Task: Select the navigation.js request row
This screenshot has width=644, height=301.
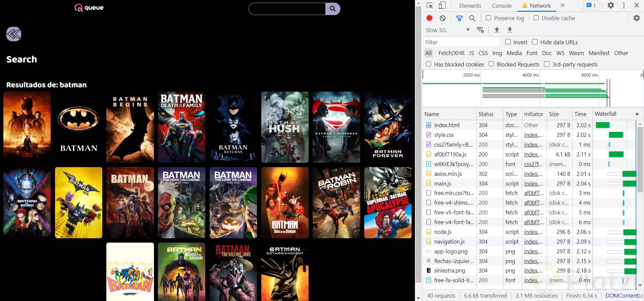Action: point(529,242)
